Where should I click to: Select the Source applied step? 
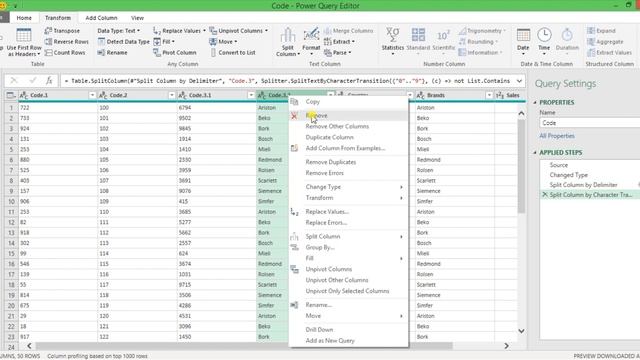click(558, 165)
